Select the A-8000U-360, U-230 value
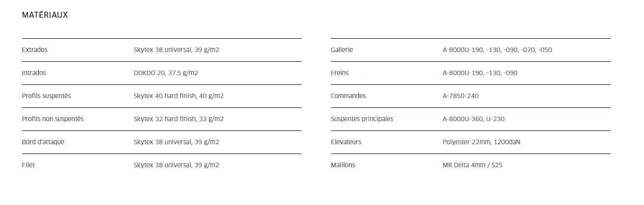The height and width of the screenshot is (205, 644). [x=473, y=119]
